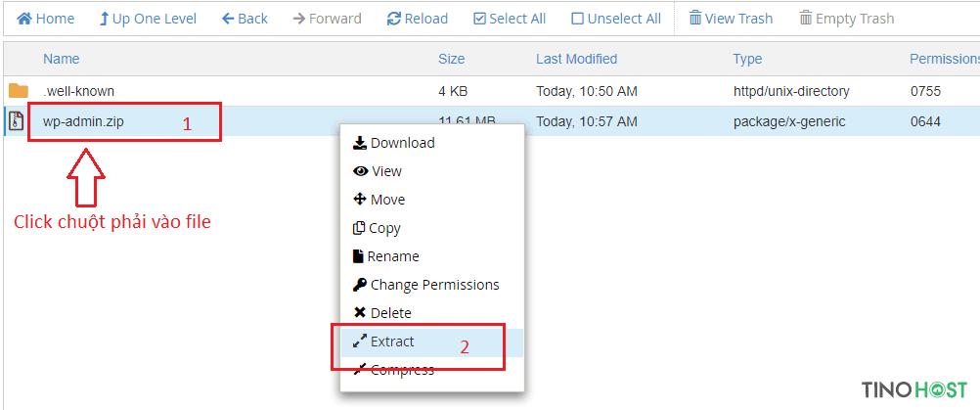Go Up One Level arrow icon
980x410 pixels.
coord(104,19)
